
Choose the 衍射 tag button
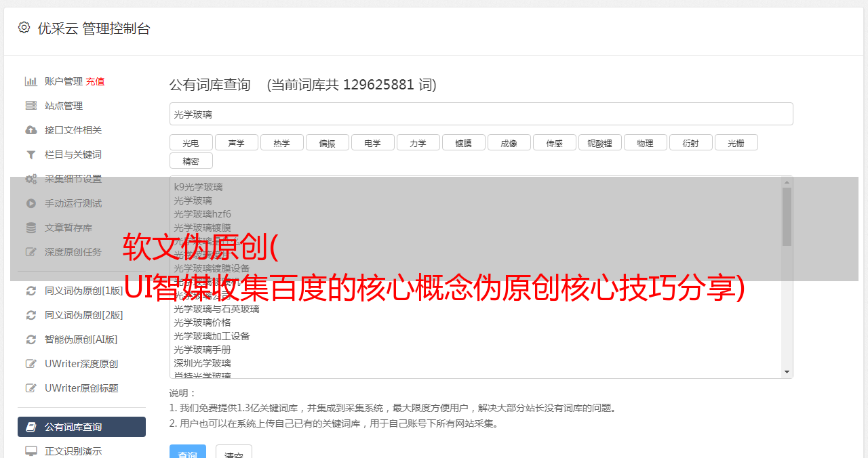[691, 143]
